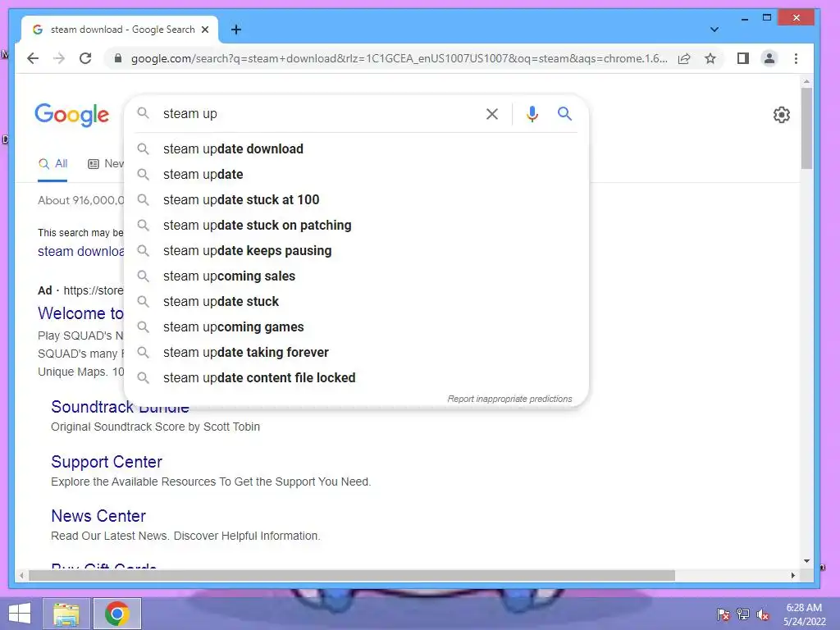Image resolution: width=840 pixels, height=630 pixels.
Task: Open File Explorer from the taskbar
Action: point(66,614)
